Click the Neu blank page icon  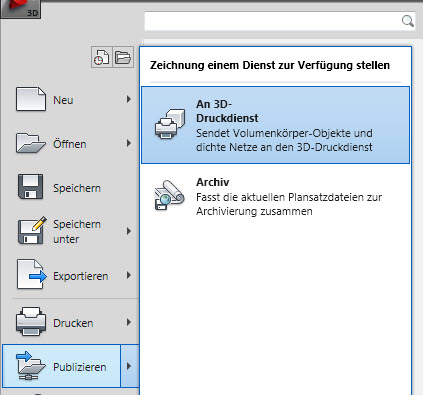(x=31, y=99)
